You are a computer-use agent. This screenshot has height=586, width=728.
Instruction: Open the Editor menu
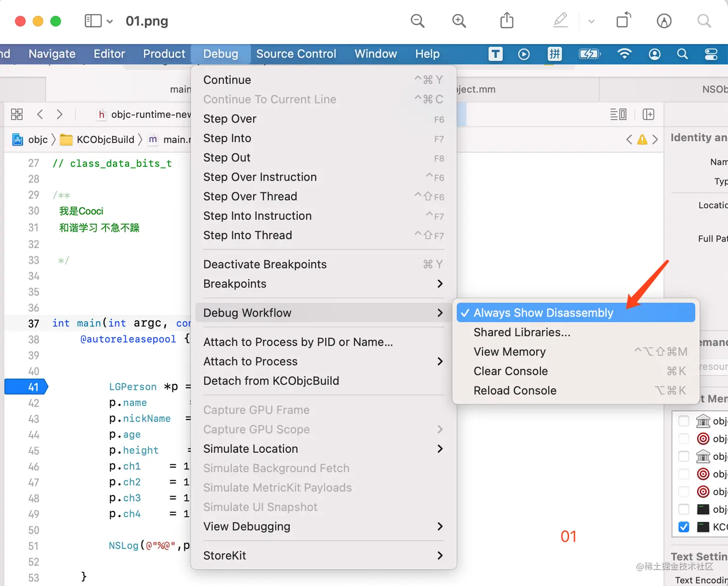pyautogui.click(x=109, y=54)
